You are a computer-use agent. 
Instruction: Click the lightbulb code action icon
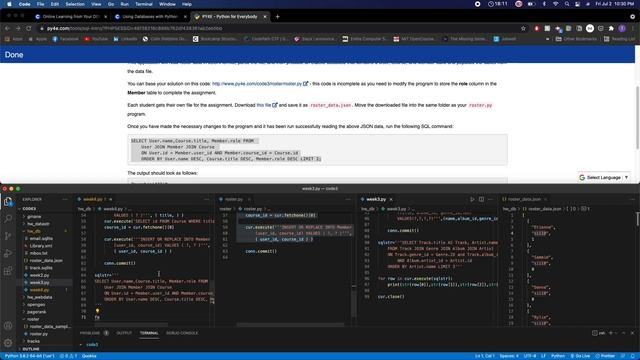click(x=97, y=311)
